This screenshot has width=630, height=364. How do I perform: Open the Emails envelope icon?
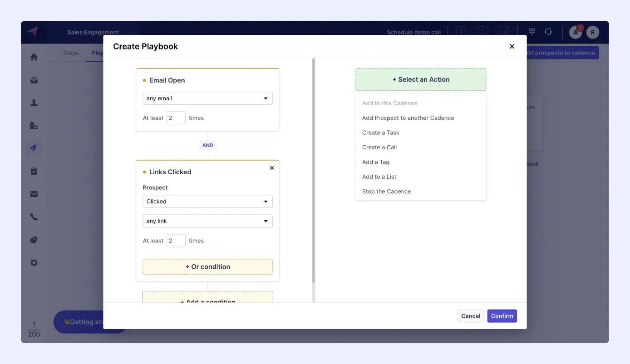[x=34, y=194]
